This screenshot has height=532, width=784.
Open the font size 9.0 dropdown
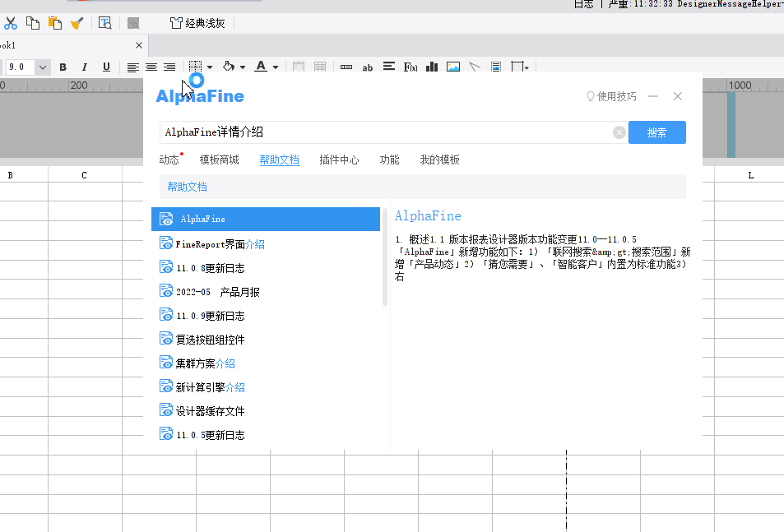pos(42,67)
